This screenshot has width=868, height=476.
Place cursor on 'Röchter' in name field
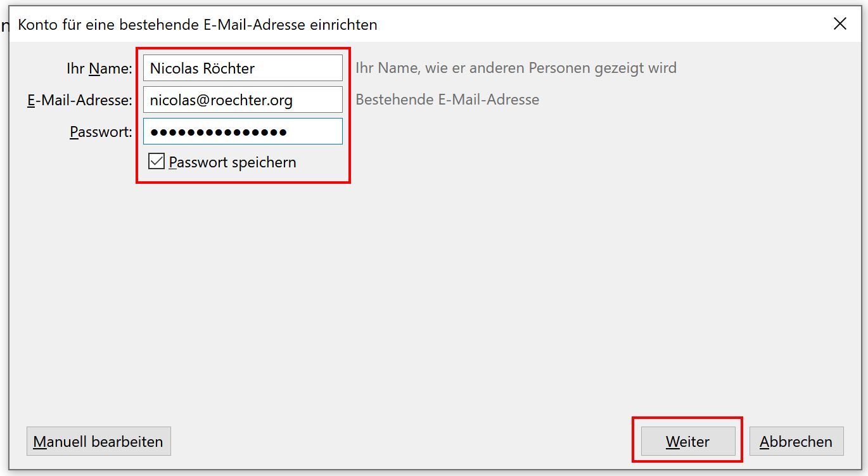coord(229,68)
